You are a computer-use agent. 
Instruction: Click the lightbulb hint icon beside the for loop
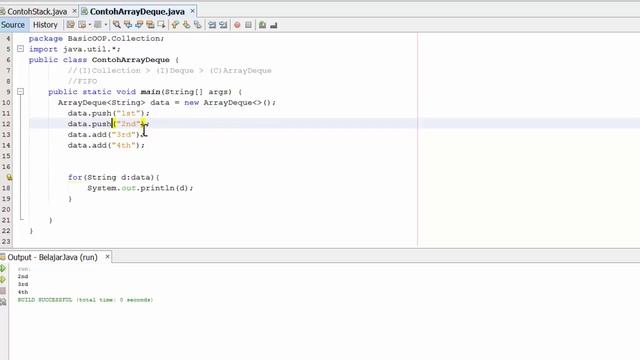pyautogui.click(x=9, y=177)
